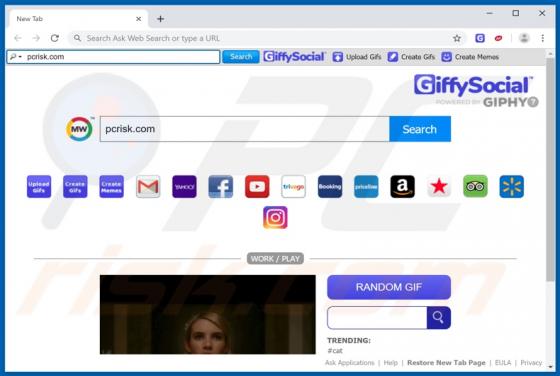The width and height of the screenshot is (560, 376).
Task: Open the YouTube shortcut icon
Action: point(257,186)
